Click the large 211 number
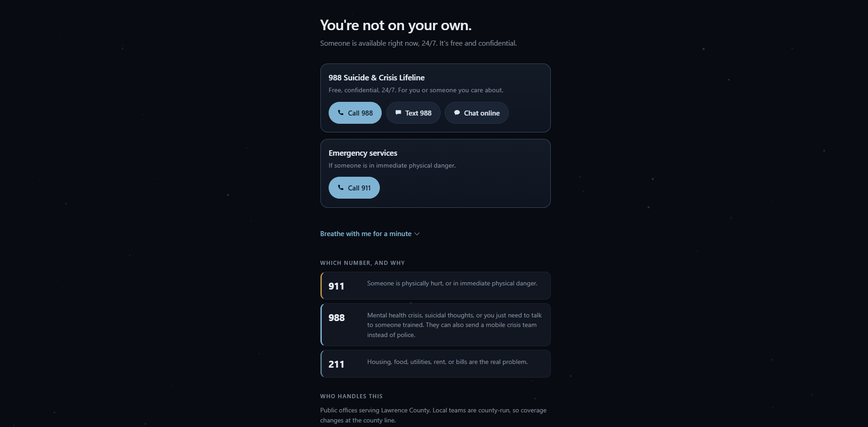This screenshot has width=868, height=427. tap(336, 364)
